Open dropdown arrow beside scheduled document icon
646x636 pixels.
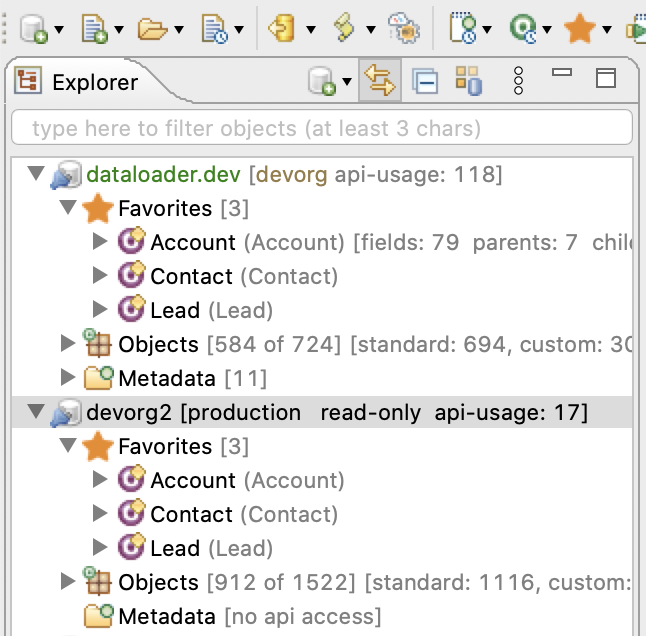(x=239, y=29)
